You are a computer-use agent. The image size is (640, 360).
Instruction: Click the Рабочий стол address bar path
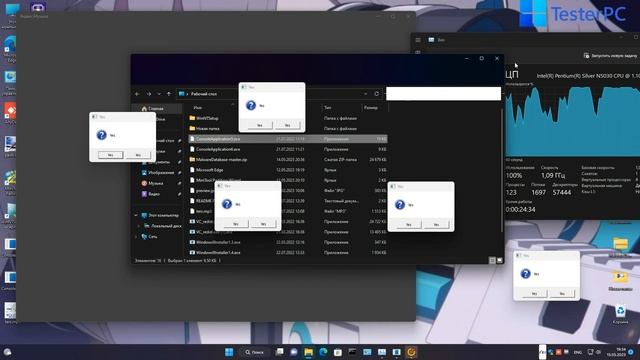click(x=204, y=94)
